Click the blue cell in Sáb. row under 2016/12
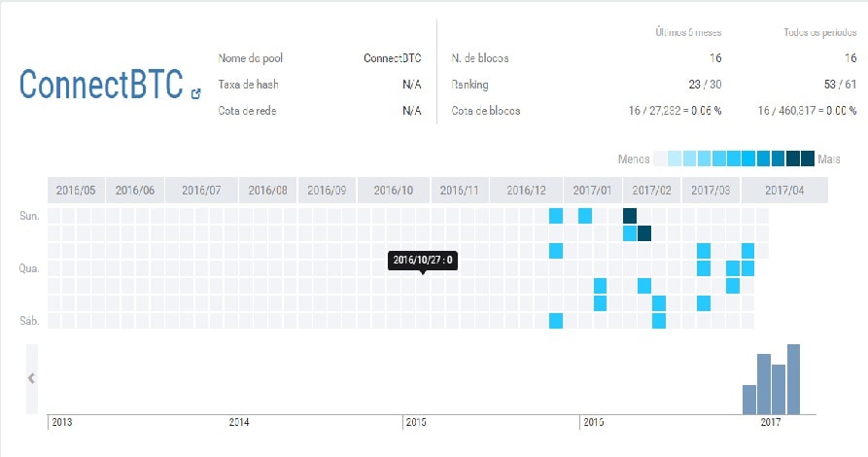The width and height of the screenshot is (868, 457). click(x=556, y=321)
